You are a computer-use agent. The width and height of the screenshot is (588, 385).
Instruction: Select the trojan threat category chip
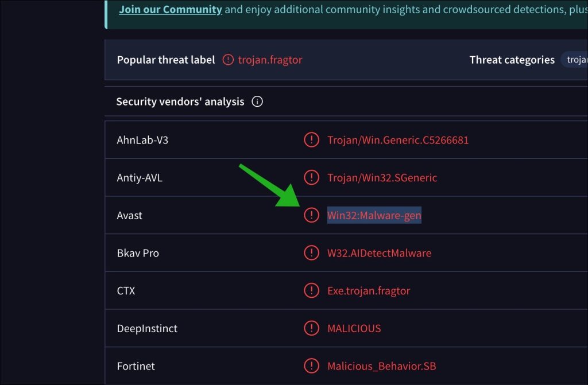click(x=575, y=60)
